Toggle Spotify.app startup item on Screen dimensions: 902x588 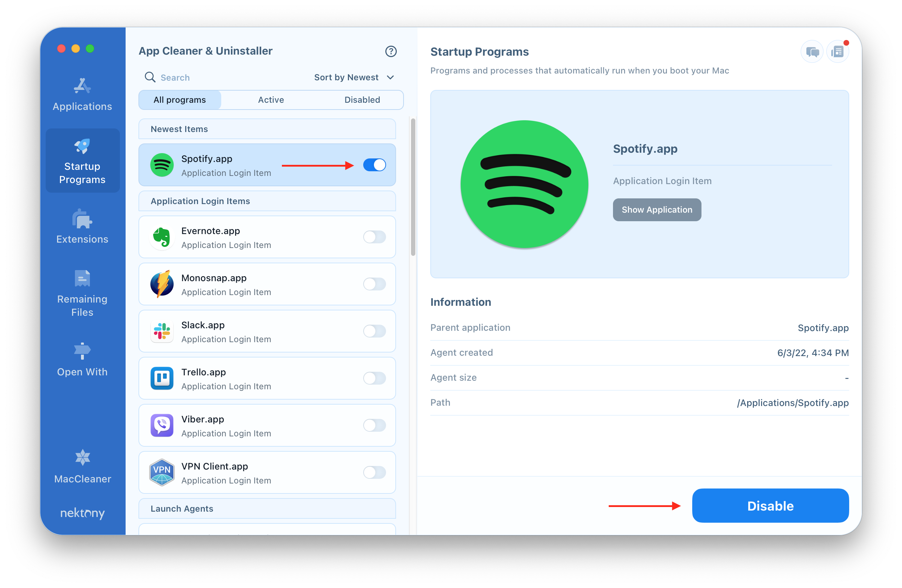375,165
